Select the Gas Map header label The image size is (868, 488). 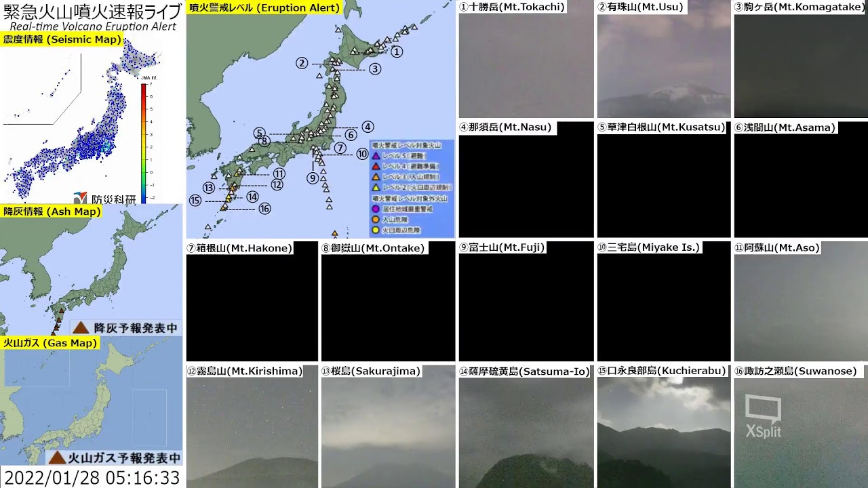point(50,344)
